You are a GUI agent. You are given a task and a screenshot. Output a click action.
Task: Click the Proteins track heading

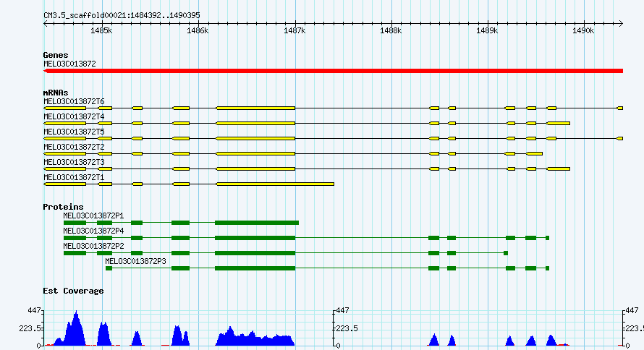click(x=63, y=207)
